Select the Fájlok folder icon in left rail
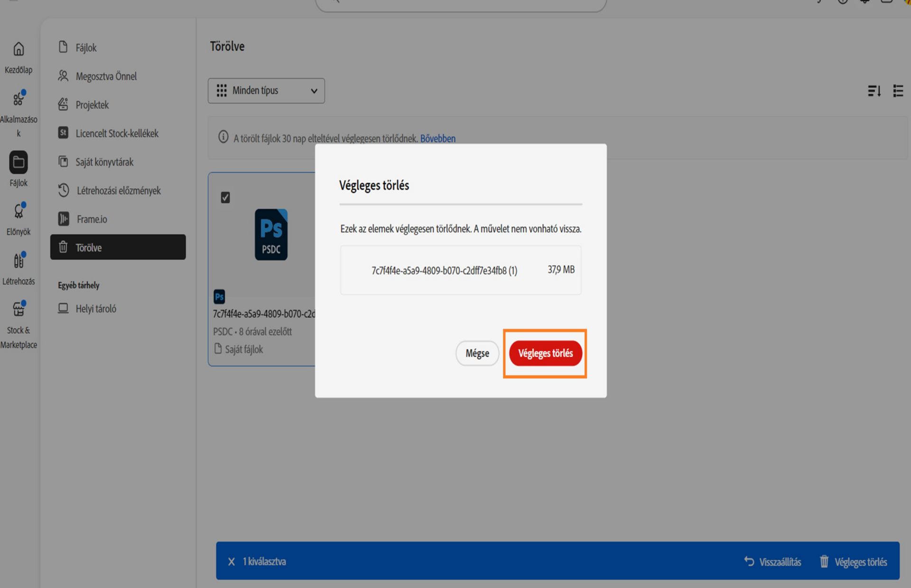Viewport: 911px width, 588px height. (x=19, y=162)
